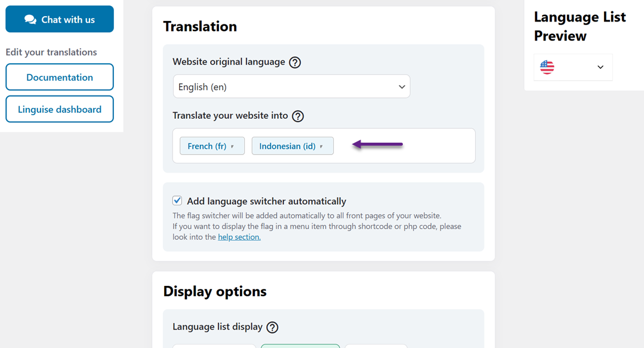The width and height of the screenshot is (644, 348).
Task: Click the Edit your translations label
Action: 51,52
